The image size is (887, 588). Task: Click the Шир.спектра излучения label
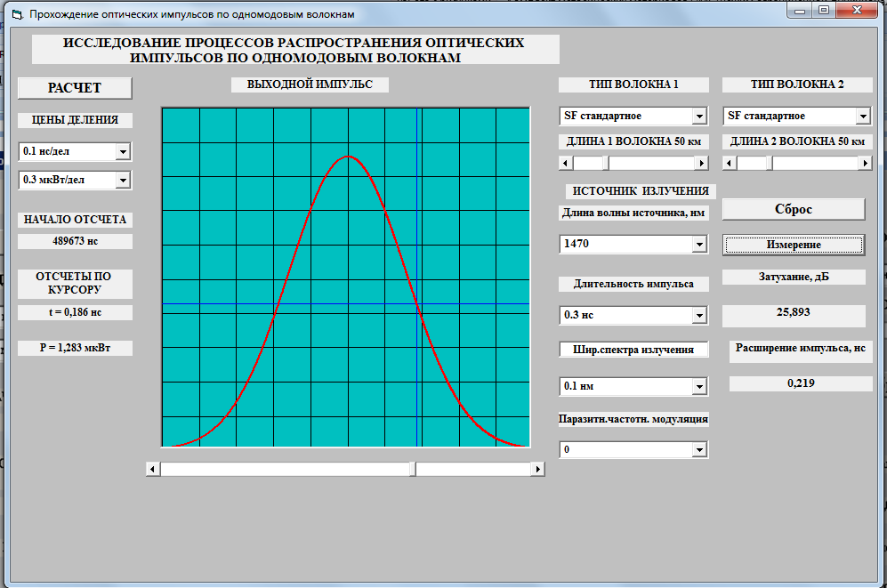pyautogui.click(x=633, y=350)
